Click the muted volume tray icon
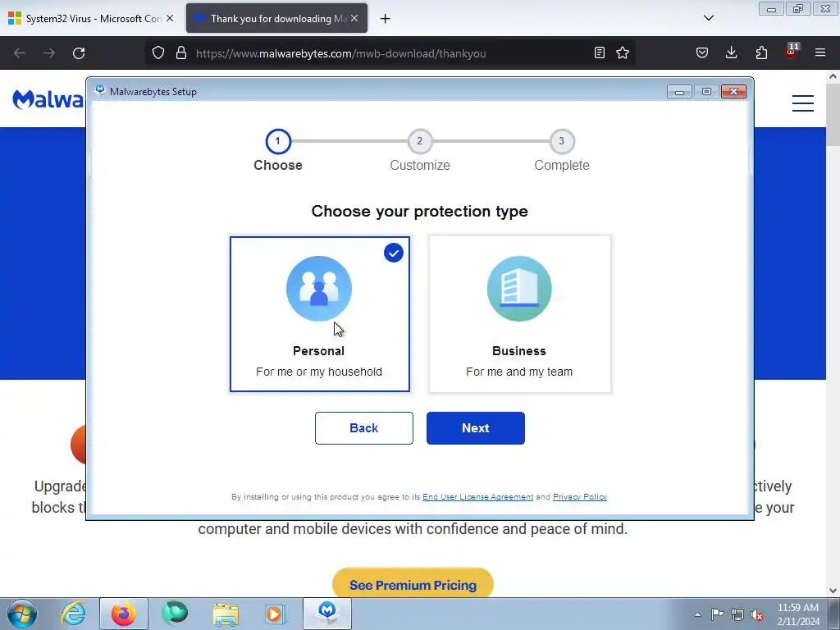The image size is (840, 630). 757,614
